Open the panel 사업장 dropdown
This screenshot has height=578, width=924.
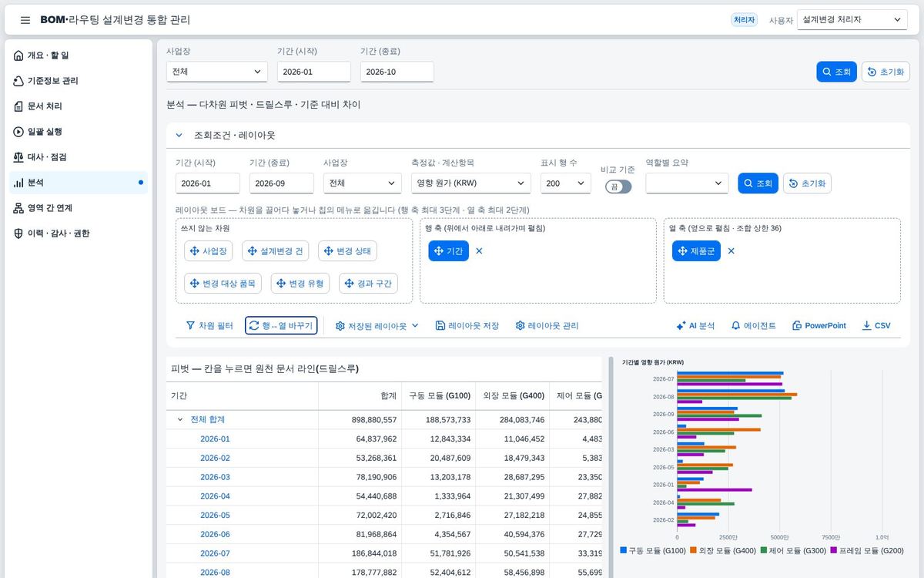click(363, 183)
